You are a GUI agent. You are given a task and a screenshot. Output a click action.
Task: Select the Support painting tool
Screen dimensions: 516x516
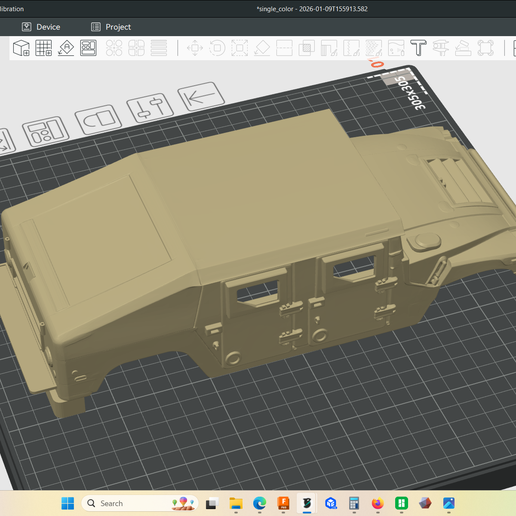click(329, 48)
